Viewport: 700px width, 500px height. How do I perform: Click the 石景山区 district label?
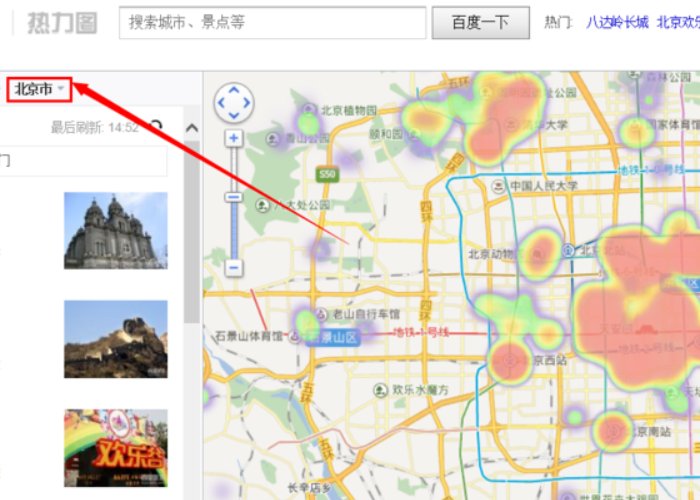click(333, 338)
